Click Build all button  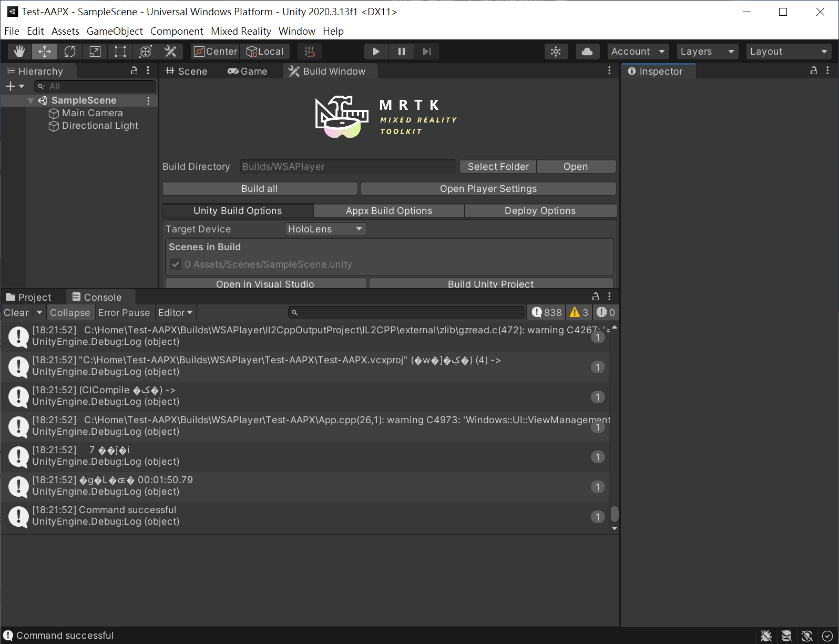tap(260, 189)
